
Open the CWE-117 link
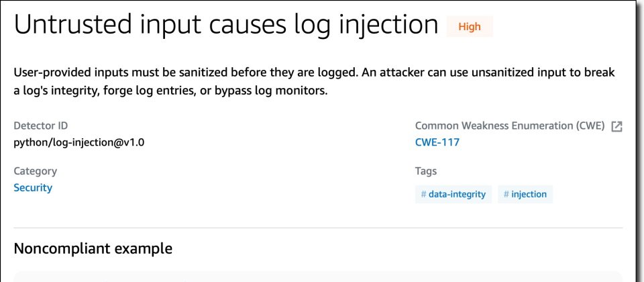437,142
